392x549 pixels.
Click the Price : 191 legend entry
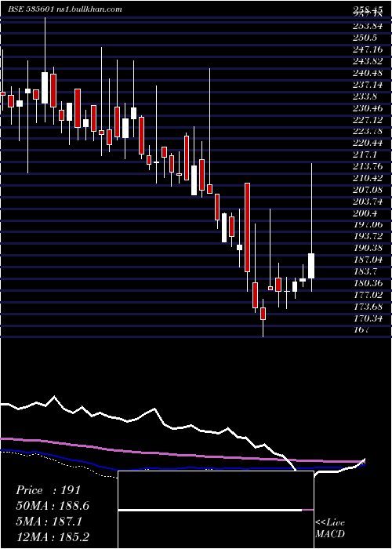[x=49, y=490]
